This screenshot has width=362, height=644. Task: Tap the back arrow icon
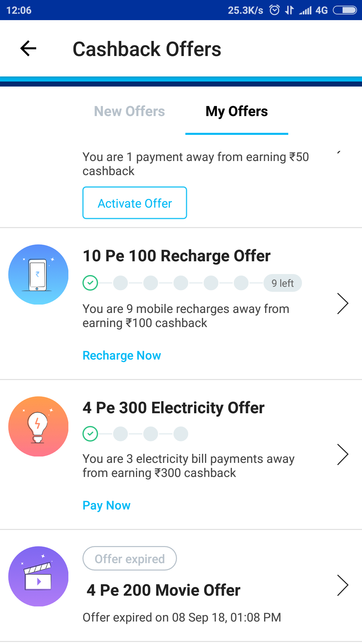click(28, 49)
